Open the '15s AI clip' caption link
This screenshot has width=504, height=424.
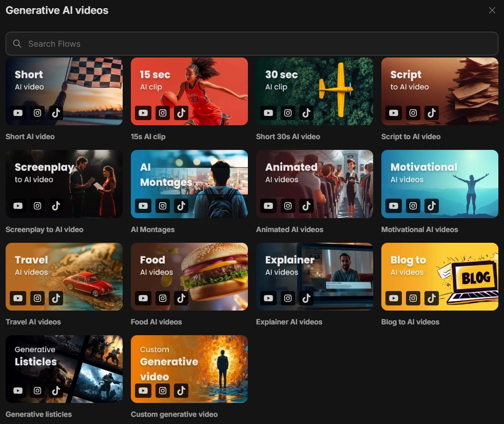[148, 137]
